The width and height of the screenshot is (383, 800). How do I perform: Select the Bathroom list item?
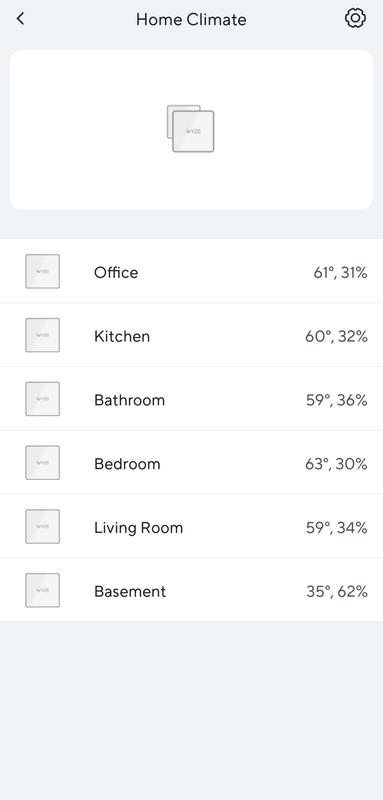point(191,398)
